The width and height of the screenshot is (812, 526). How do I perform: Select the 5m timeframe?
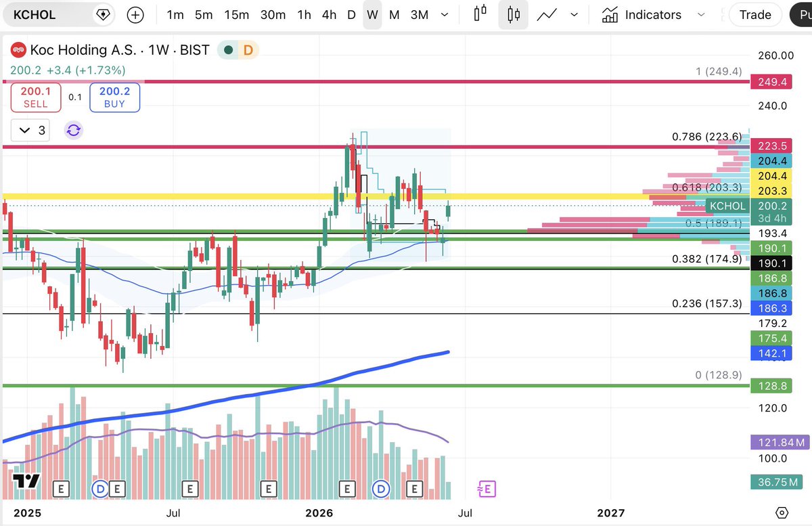coord(204,15)
